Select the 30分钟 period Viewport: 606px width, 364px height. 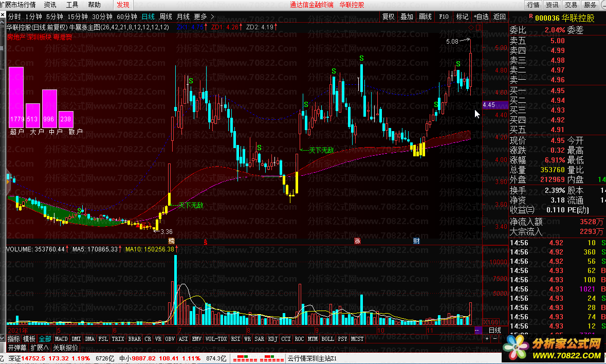tap(102, 16)
